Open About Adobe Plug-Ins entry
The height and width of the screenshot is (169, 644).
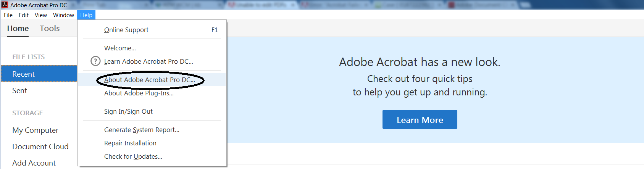tap(139, 93)
